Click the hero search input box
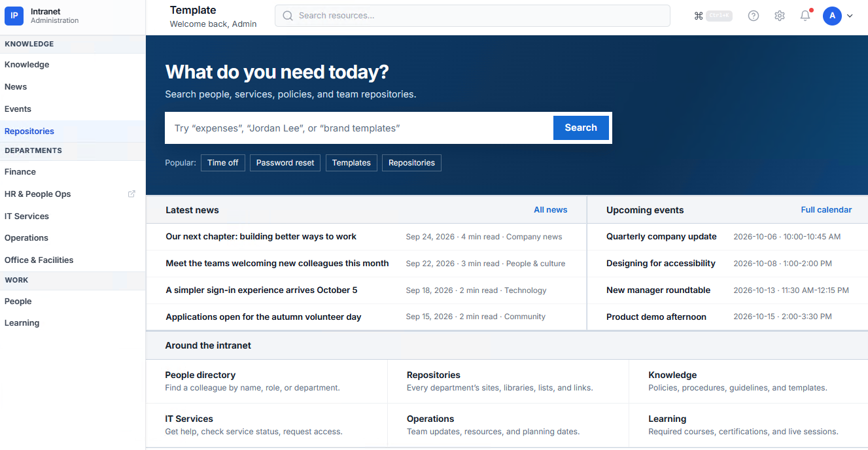The image size is (868, 450). (x=359, y=128)
